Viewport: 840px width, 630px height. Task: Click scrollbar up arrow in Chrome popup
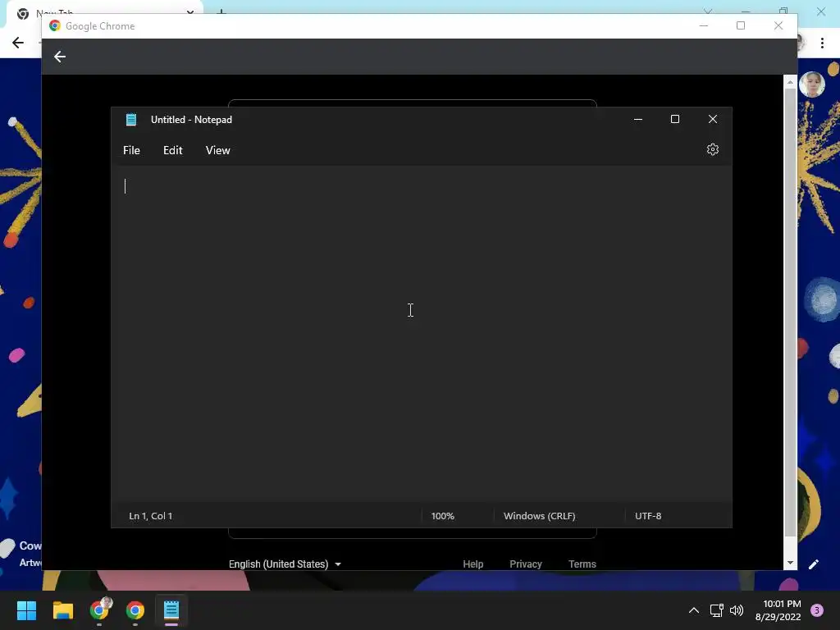790,82
